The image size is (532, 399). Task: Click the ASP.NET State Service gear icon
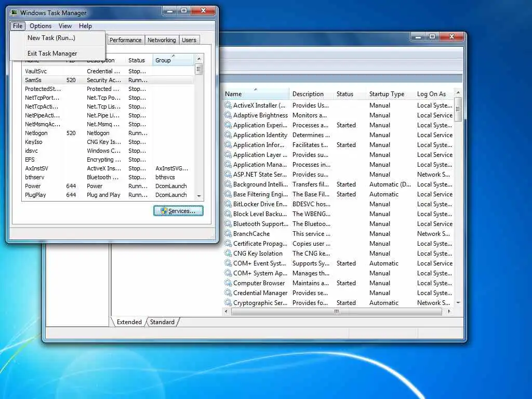point(228,174)
